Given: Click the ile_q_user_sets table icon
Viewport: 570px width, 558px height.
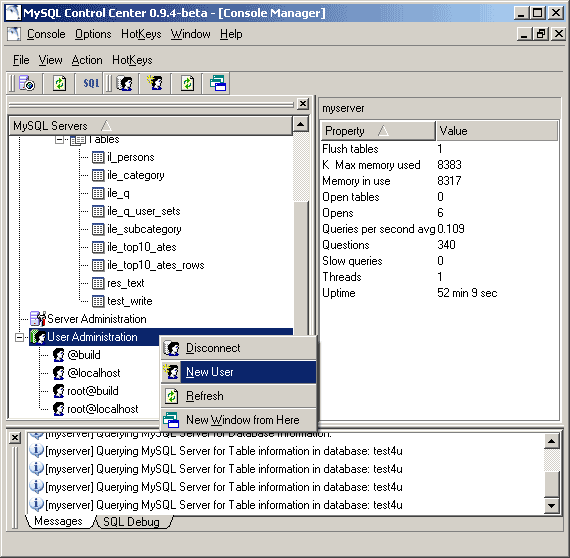Looking at the screenshot, I should (98, 211).
